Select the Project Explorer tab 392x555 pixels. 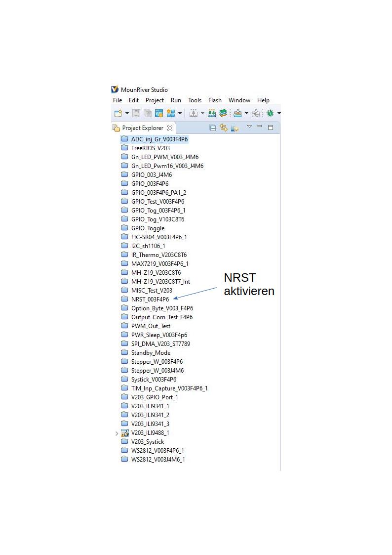[143, 128]
